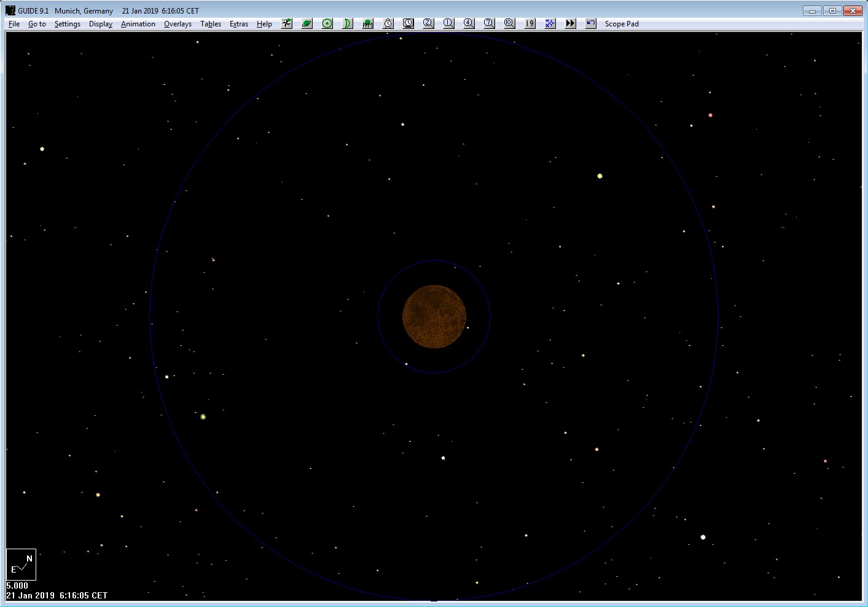Click the N/E compass orientation box

tap(22, 565)
